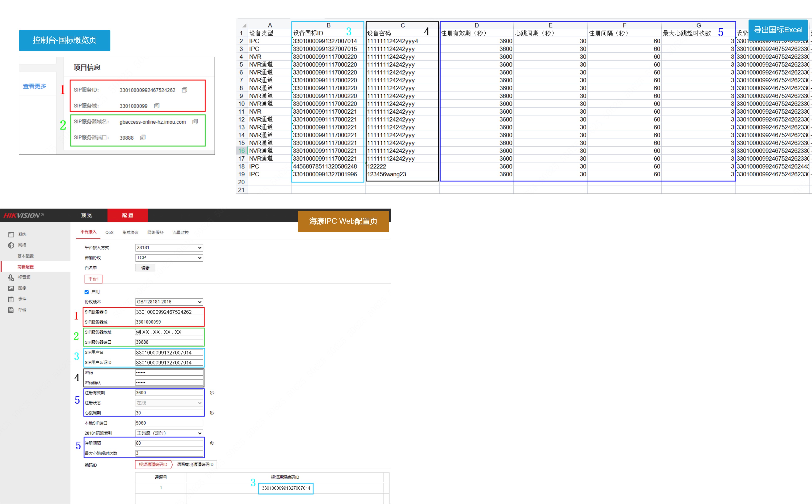The width and height of the screenshot is (812, 504).
Task: Open 视音频 sidebar icon
Action: click(x=11, y=277)
